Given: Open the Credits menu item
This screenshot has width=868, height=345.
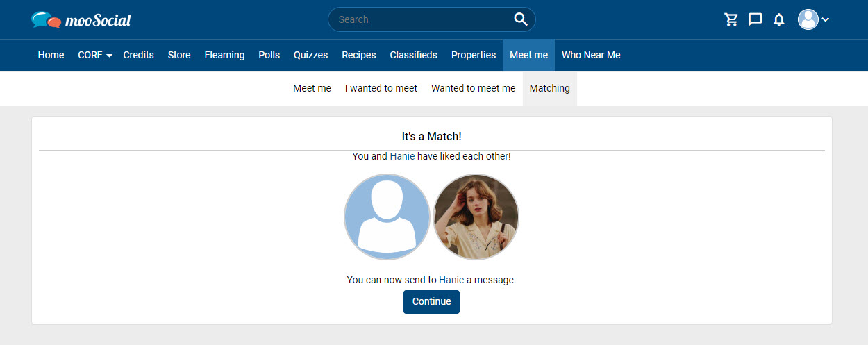Looking at the screenshot, I should pyautogui.click(x=138, y=55).
